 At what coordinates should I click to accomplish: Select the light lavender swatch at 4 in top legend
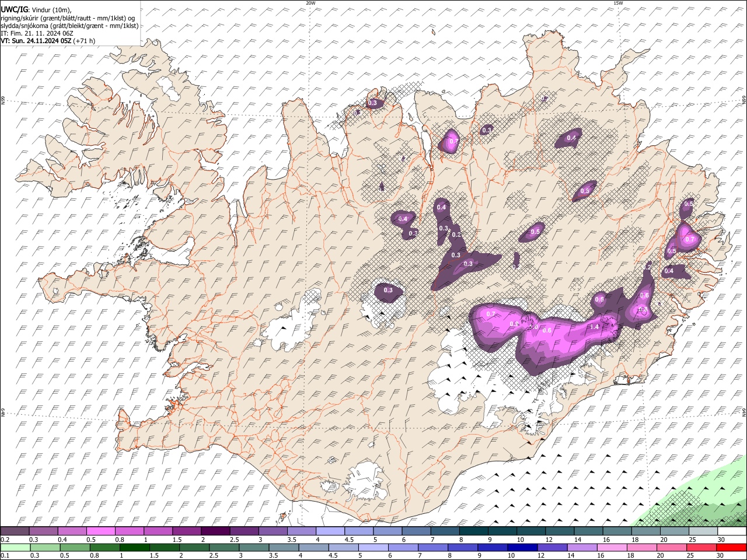(330, 531)
